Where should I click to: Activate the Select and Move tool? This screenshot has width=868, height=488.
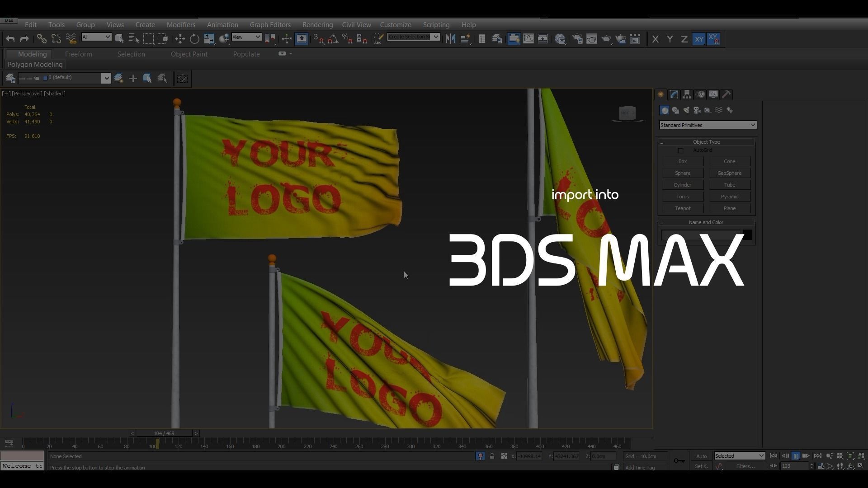pos(180,39)
